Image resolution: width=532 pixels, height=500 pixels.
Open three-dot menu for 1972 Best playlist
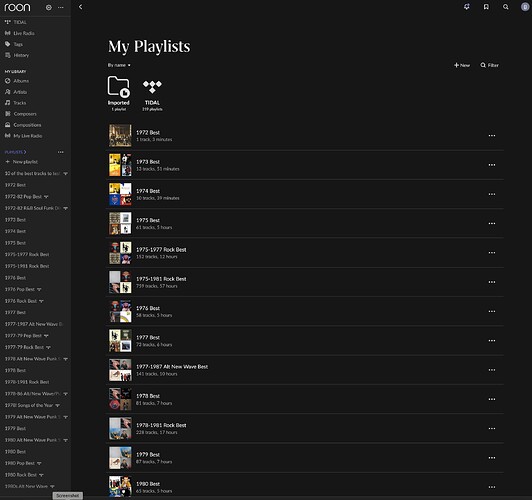point(492,136)
